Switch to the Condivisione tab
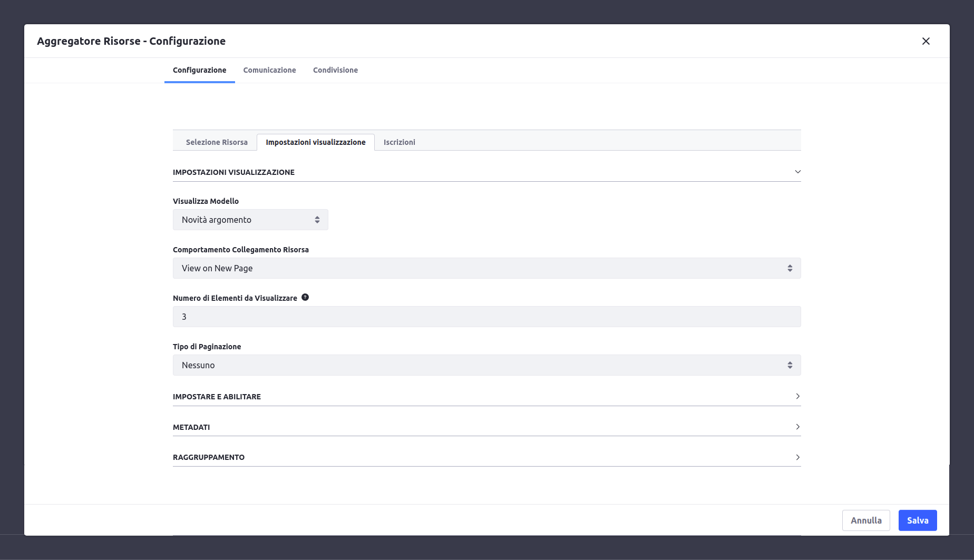This screenshot has height=560, width=974. pyautogui.click(x=335, y=70)
